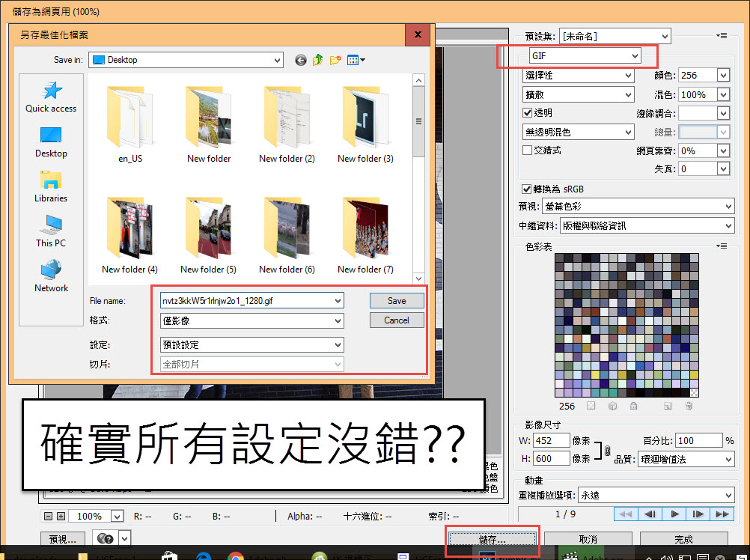Click the W width field 452

(552, 440)
